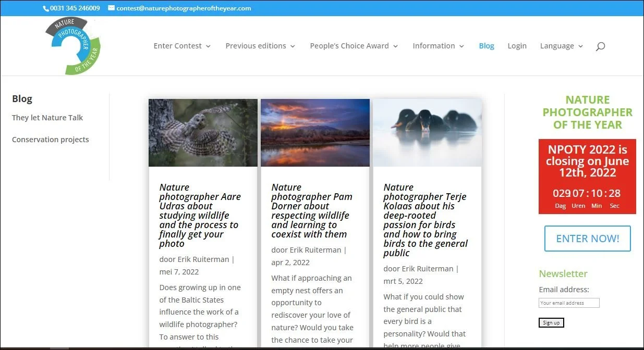Viewport: 644px width, 350px height.
Task: Click the phone icon in top bar
Action: coord(46,8)
